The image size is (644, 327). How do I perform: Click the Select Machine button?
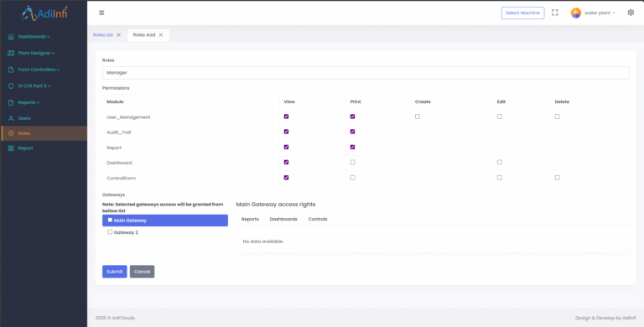click(522, 13)
